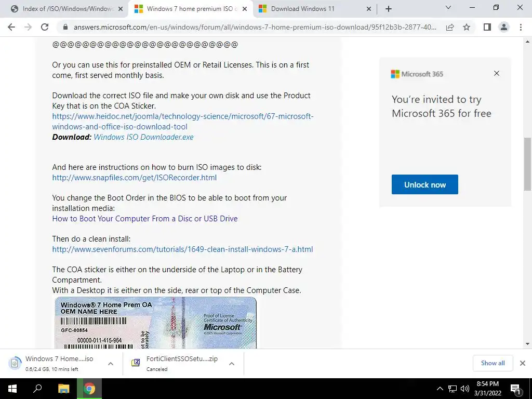Go back to the previous page
This screenshot has width=532, height=399.
[11, 27]
